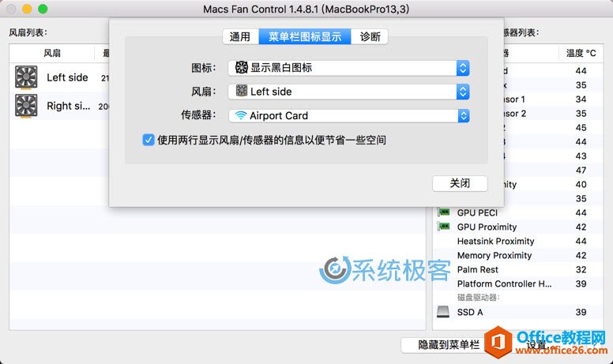The width and height of the screenshot is (613, 364).
Task: Select the GPU PECI sensor row text
Action: (477, 213)
